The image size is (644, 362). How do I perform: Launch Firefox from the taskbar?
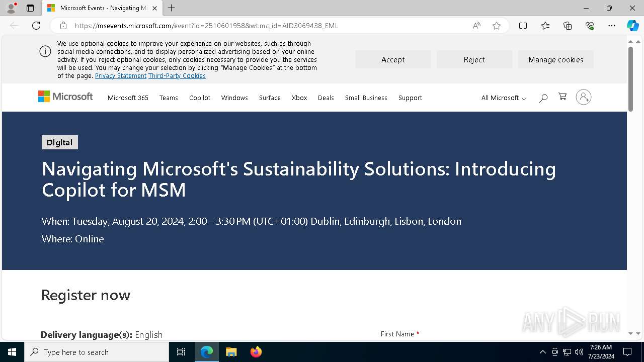tap(256, 352)
